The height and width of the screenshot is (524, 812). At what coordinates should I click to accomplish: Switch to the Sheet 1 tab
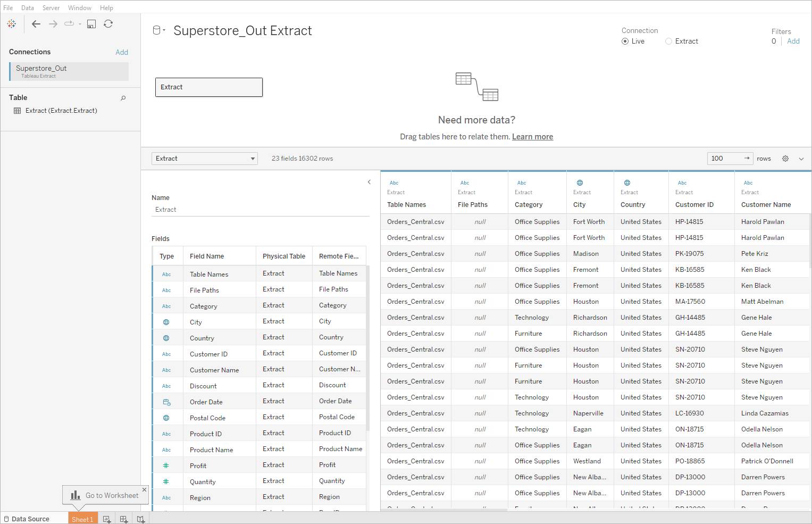[x=82, y=519]
